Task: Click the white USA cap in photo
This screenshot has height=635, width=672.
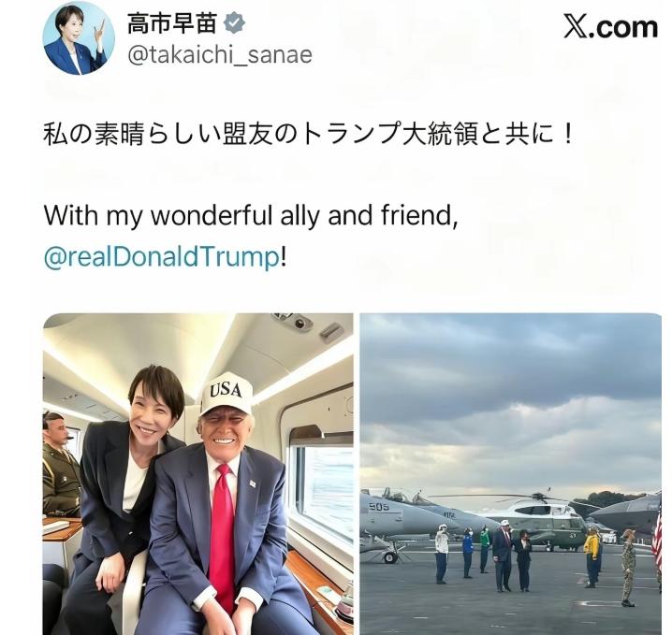Action: pyautogui.click(x=226, y=394)
